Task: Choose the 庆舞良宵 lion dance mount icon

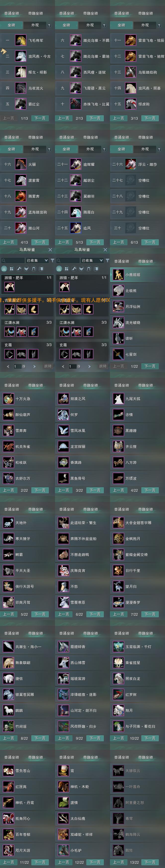Action: point(63,570)
